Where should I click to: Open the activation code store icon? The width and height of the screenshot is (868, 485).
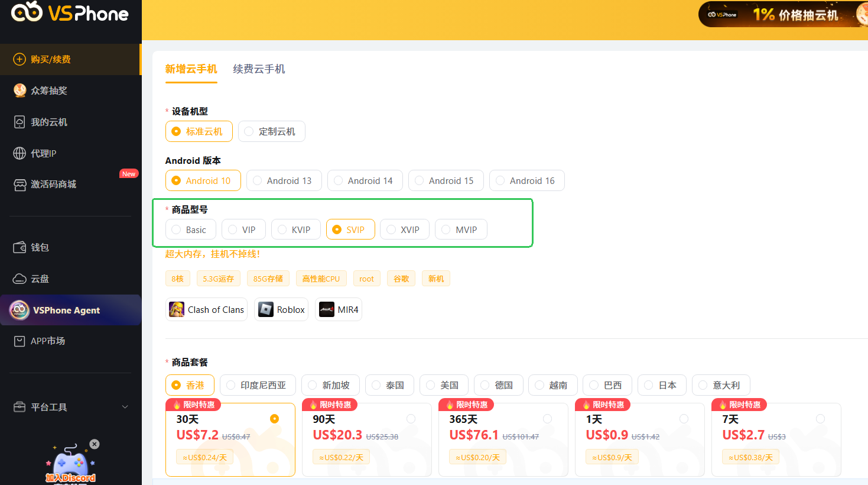click(x=19, y=185)
